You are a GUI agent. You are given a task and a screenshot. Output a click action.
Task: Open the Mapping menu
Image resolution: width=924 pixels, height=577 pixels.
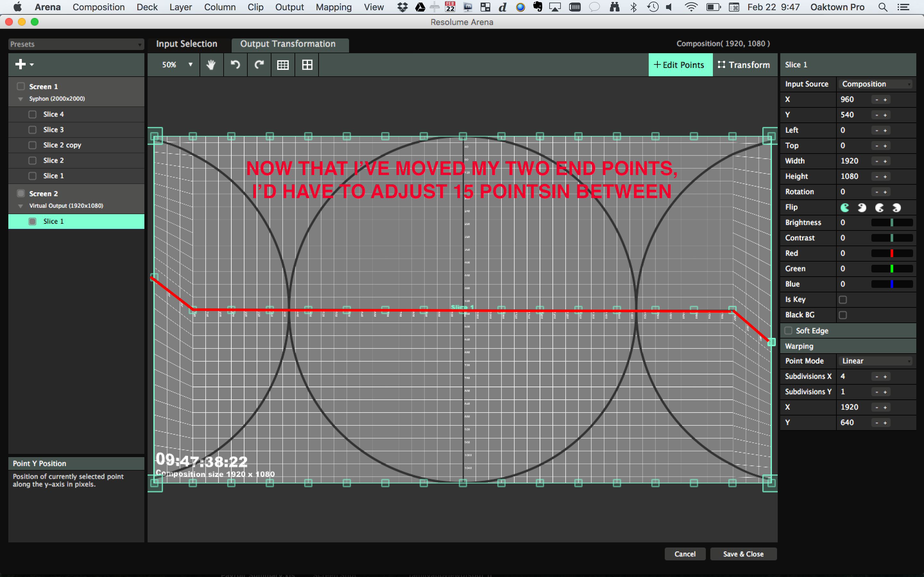(x=333, y=7)
